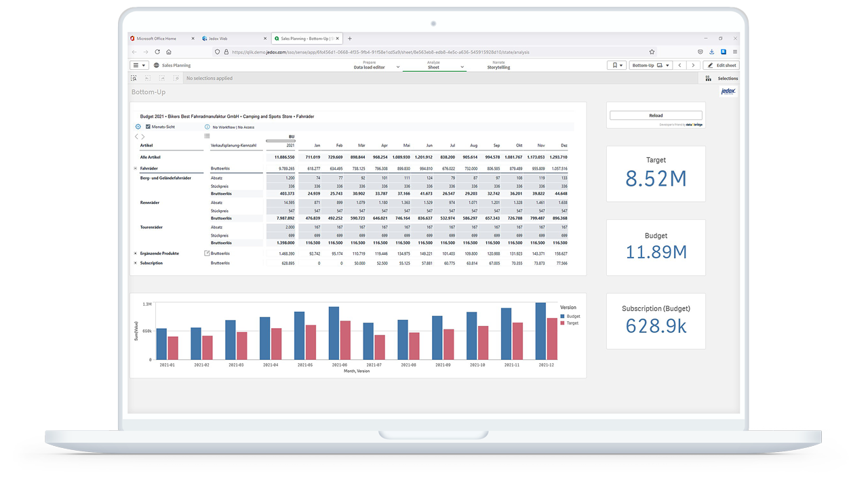Open the hamburger navigation menu dropdown
This screenshot has height=488, width=868.
coord(139,66)
